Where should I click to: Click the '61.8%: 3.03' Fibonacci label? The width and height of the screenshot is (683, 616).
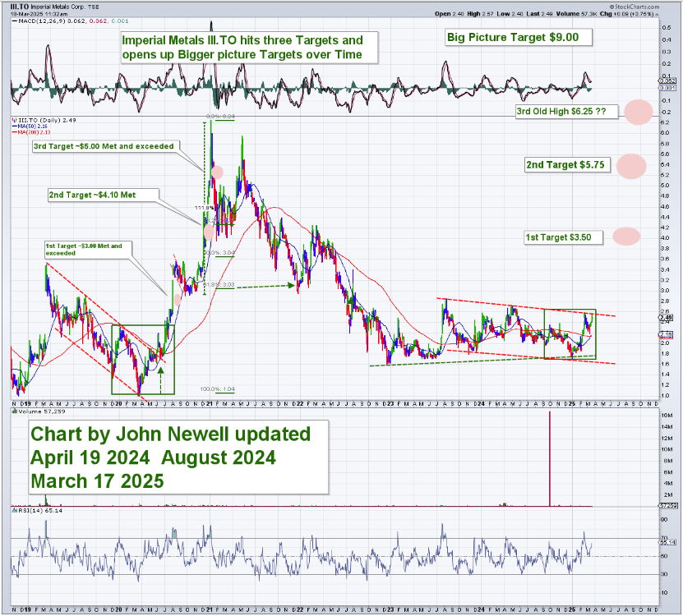pos(219,285)
